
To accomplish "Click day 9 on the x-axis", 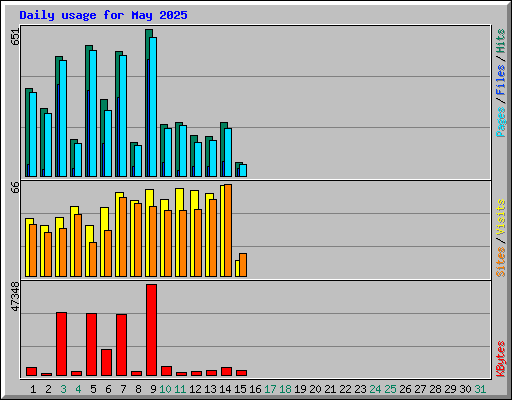I will click(x=153, y=389).
